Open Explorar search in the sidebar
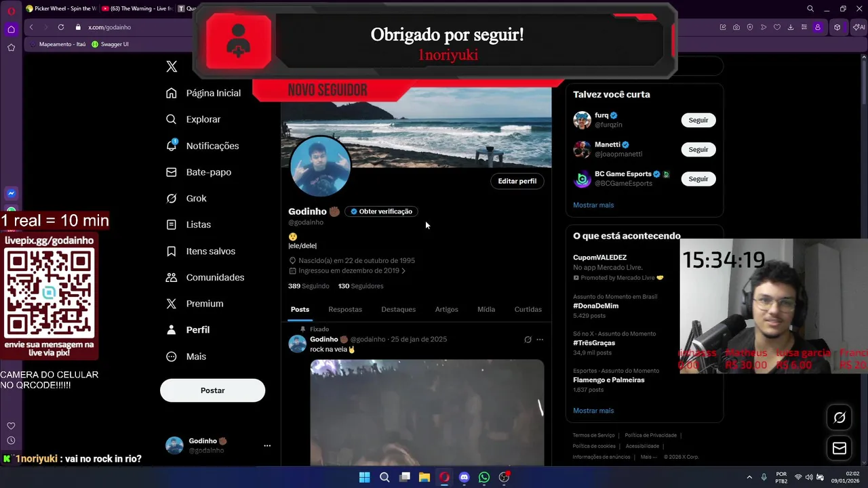868x488 pixels. coord(193,119)
